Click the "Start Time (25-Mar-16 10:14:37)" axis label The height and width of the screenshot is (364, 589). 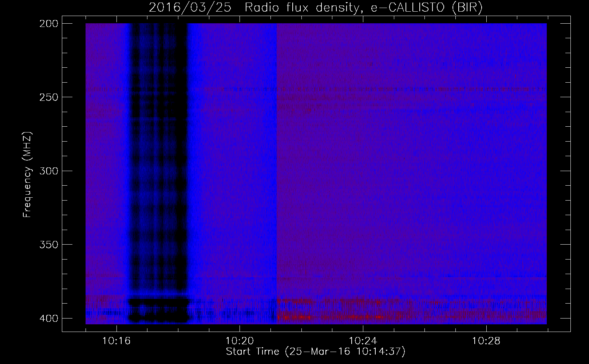[316, 352]
